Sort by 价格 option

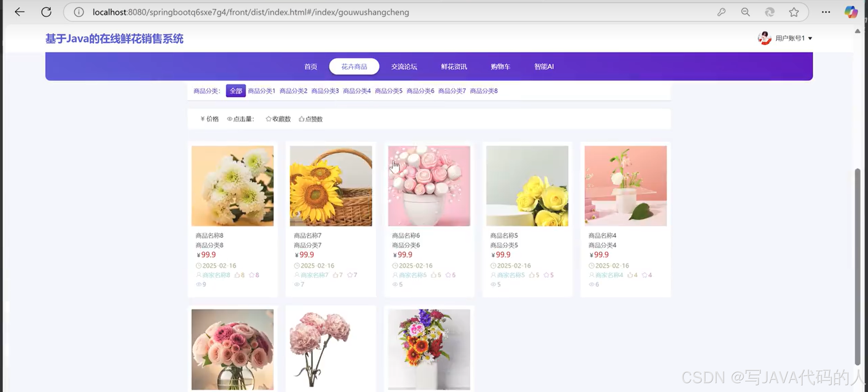point(209,119)
